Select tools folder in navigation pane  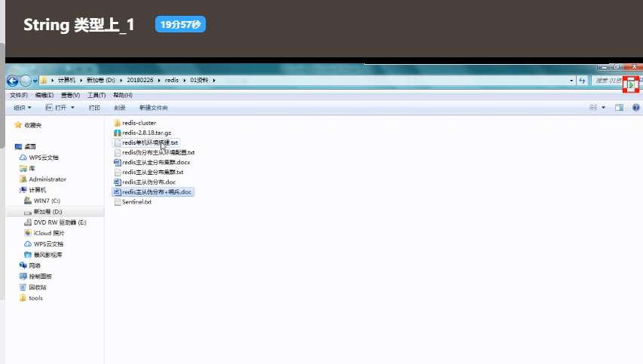(x=35, y=298)
